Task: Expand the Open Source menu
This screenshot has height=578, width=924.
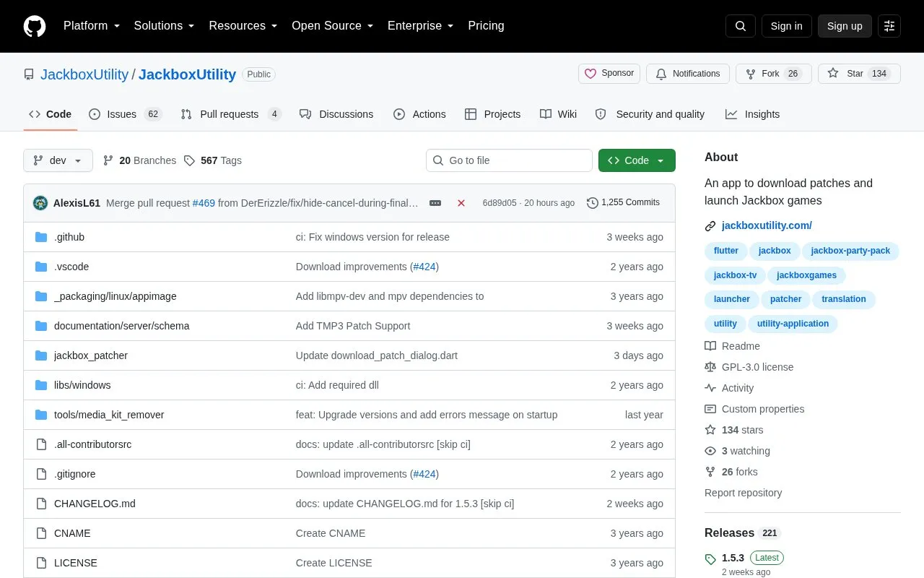Action: [x=333, y=26]
